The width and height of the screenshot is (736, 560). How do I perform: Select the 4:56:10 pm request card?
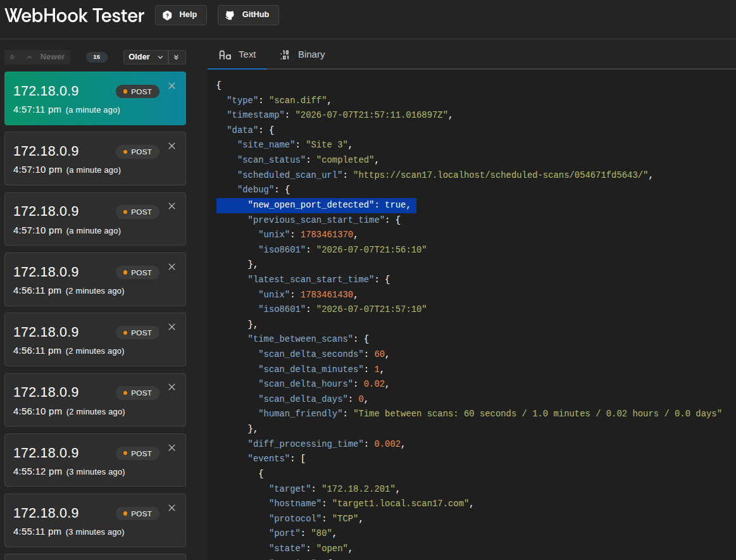click(x=96, y=400)
